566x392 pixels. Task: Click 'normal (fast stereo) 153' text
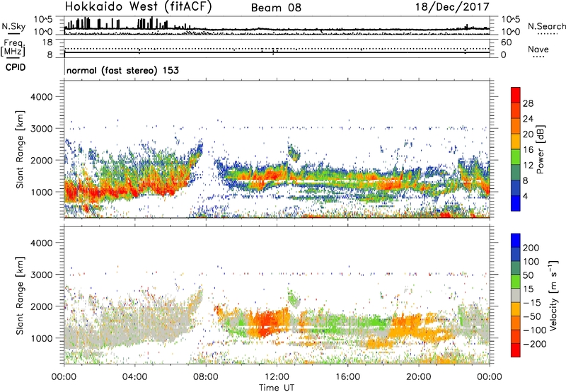coord(122,70)
